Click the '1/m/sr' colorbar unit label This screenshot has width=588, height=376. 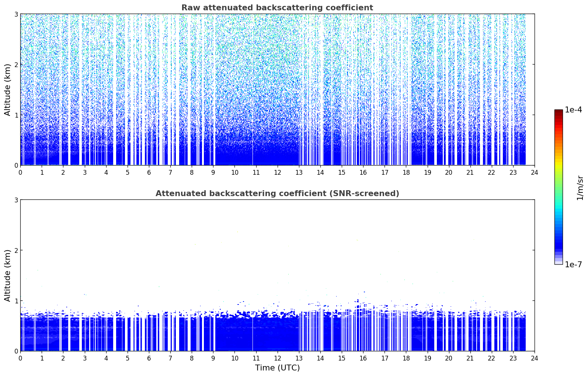tap(580, 188)
